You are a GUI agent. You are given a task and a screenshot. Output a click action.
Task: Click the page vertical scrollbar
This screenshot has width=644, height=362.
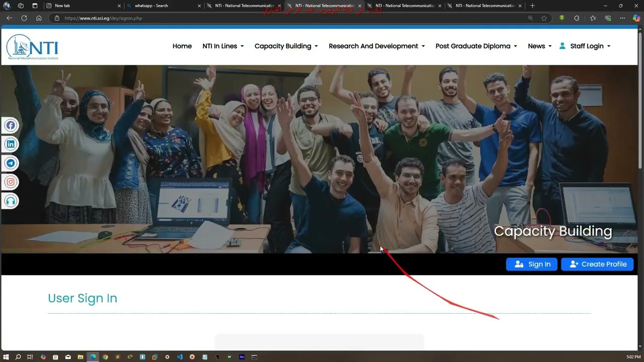point(640,101)
